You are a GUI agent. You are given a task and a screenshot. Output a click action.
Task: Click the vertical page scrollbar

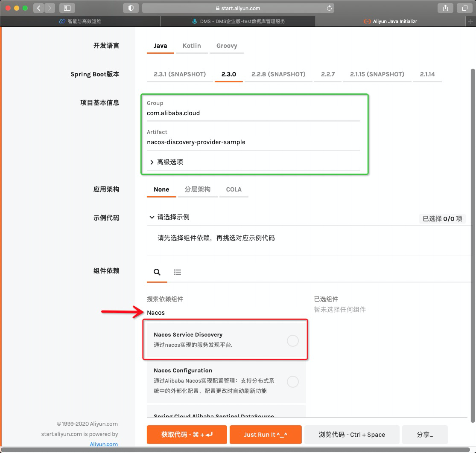pyautogui.click(x=473, y=246)
